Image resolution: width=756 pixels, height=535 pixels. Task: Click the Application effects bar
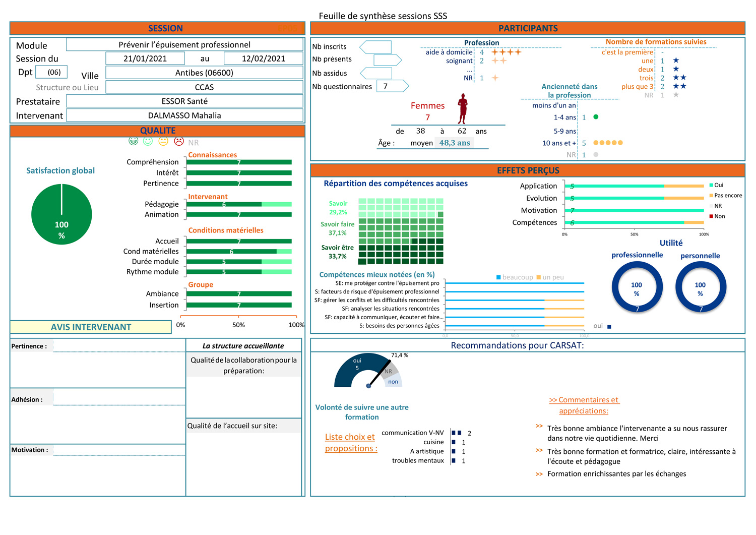pyautogui.click(x=634, y=186)
